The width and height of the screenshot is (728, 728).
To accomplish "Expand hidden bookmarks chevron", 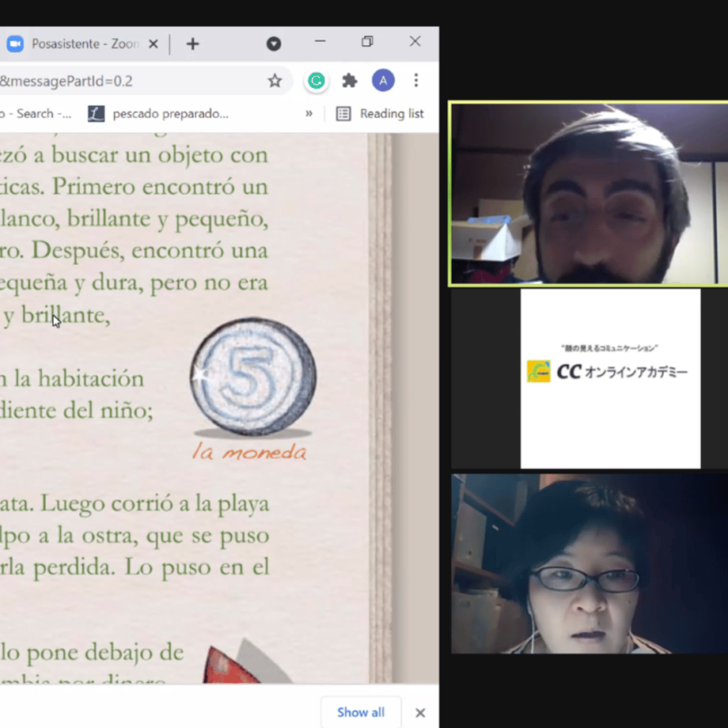I will 309,114.
